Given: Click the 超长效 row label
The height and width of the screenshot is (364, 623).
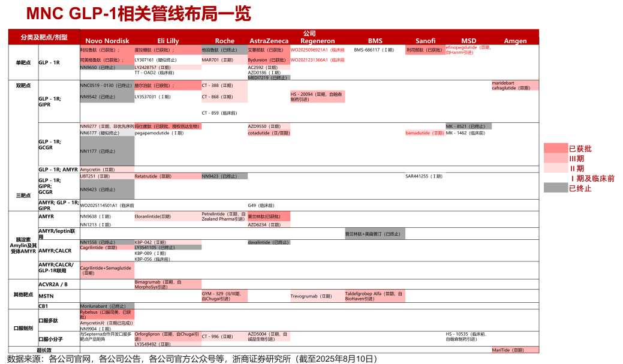Looking at the screenshot, I should click(44, 350).
